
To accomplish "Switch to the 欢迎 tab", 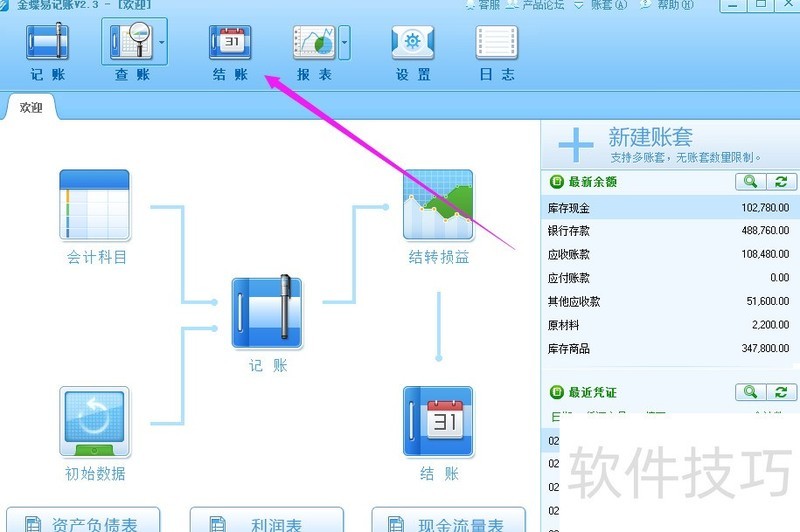I will click(x=31, y=108).
